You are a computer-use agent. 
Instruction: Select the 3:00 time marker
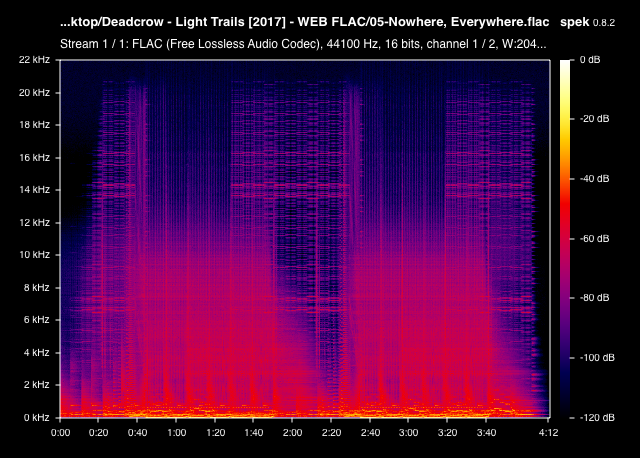[x=408, y=433]
